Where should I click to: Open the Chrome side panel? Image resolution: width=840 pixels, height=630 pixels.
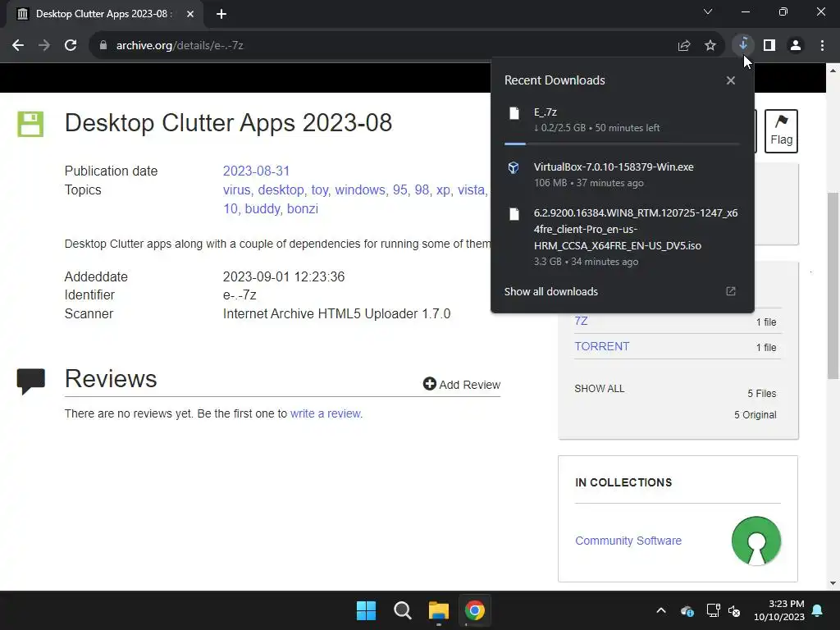pos(769,46)
